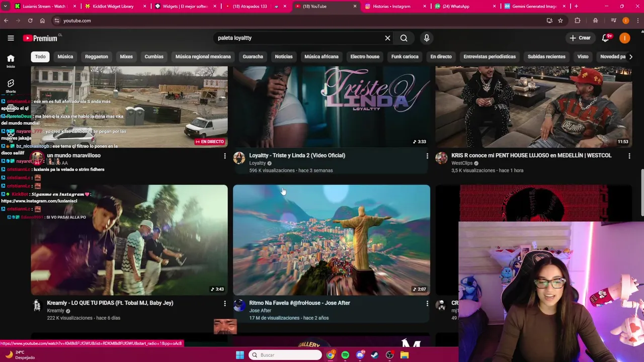Select the Música africana chip

click(x=321, y=56)
